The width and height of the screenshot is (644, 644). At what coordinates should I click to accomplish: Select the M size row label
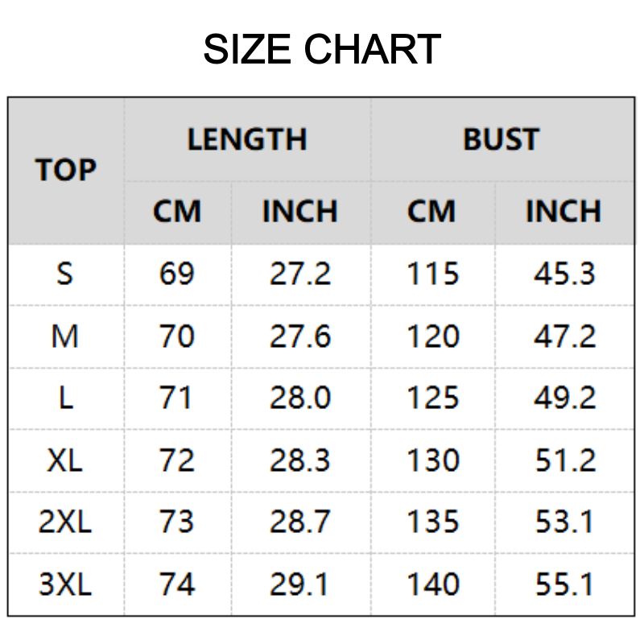(x=65, y=336)
